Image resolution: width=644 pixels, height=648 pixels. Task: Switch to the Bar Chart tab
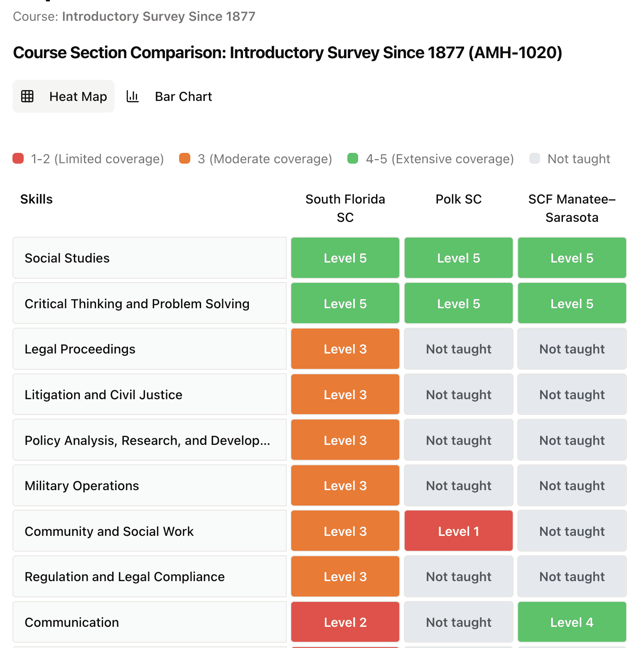[183, 96]
